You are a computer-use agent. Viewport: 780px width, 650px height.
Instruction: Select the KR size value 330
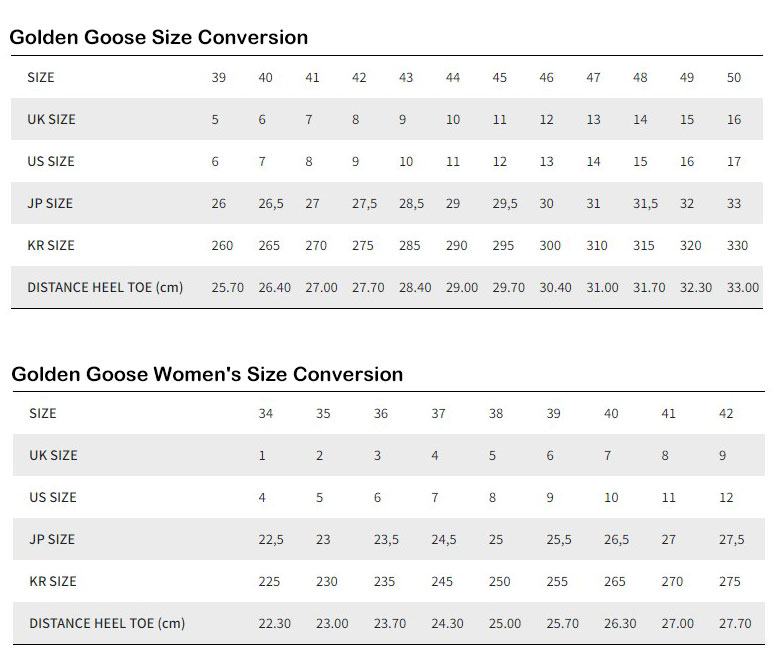click(x=734, y=245)
